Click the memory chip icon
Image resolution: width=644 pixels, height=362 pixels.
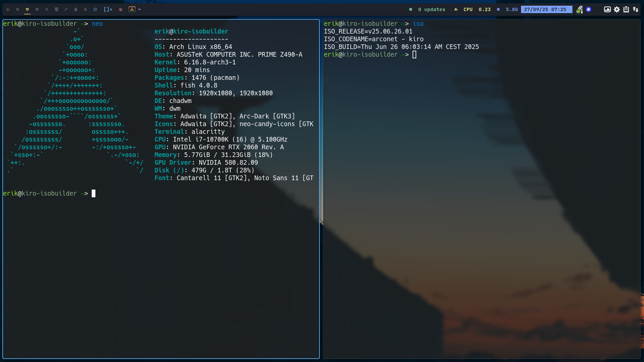tap(499, 9)
